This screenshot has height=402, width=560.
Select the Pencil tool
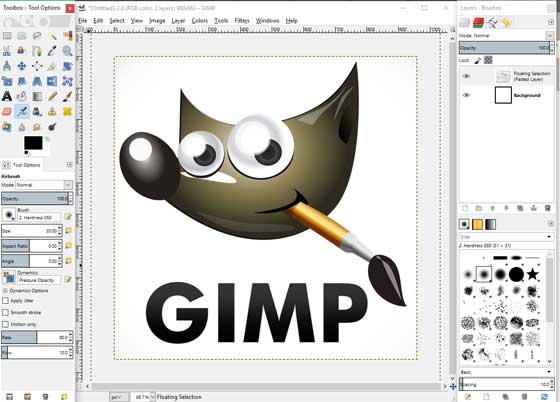point(52,96)
